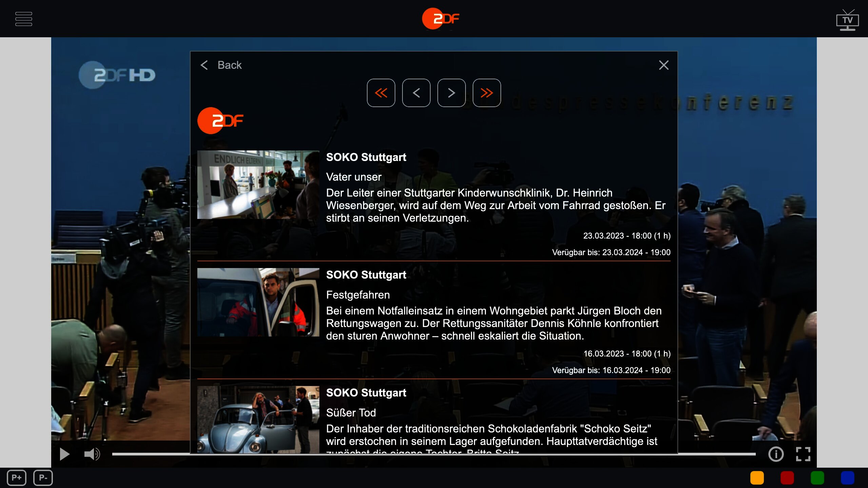868x488 pixels.
Task: Open the Vater unser episode thumbnail
Action: tap(258, 185)
